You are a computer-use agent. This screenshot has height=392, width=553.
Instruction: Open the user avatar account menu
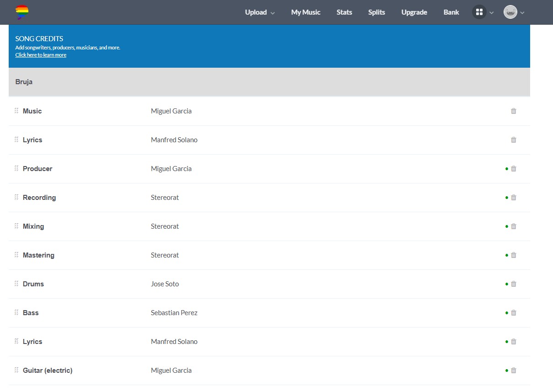[x=514, y=12]
